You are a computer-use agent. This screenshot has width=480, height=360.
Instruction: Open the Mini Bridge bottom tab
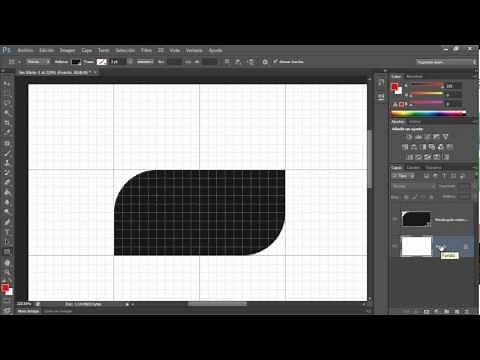(28, 311)
